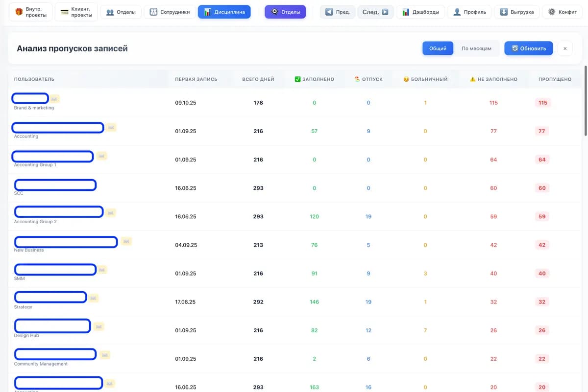Click the chart badge beside the Strategy user
The height and width of the screenshot is (392, 588).
pos(94,298)
